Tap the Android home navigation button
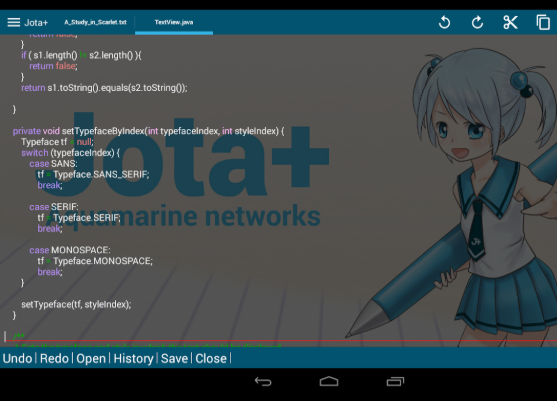The width and height of the screenshot is (557, 401). (329, 381)
